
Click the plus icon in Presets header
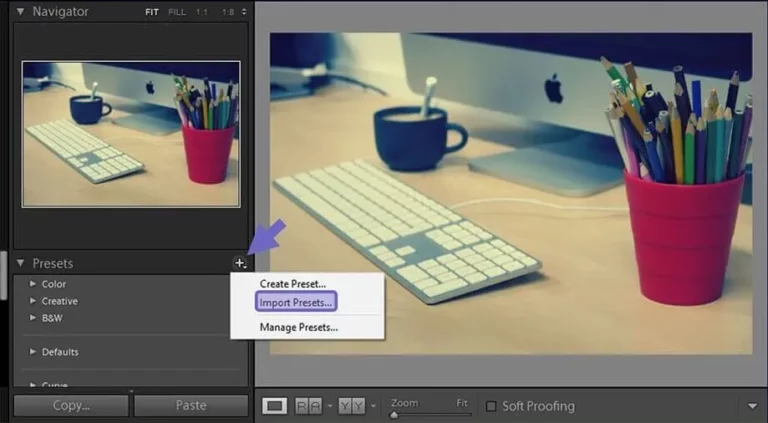(240, 263)
